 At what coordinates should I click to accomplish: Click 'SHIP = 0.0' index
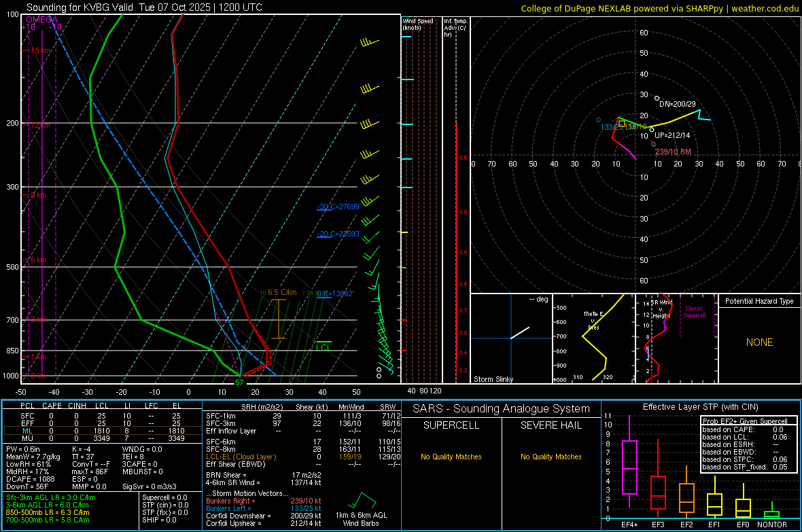click(x=159, y=520)
